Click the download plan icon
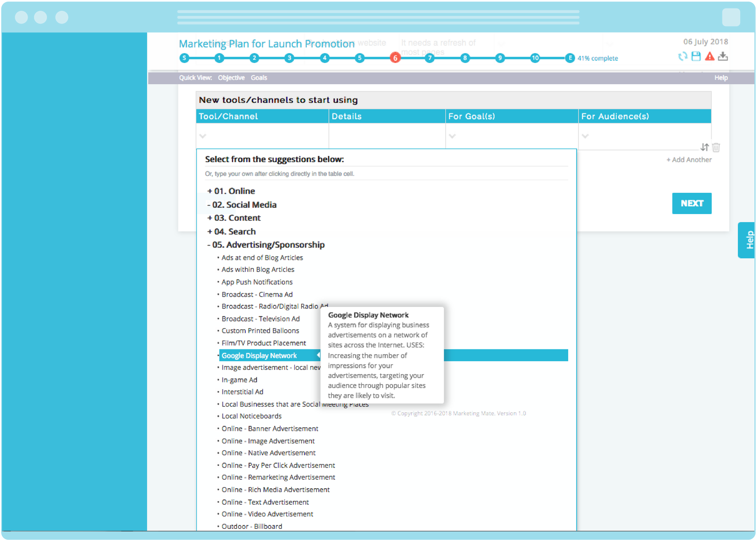 [723, 57]
